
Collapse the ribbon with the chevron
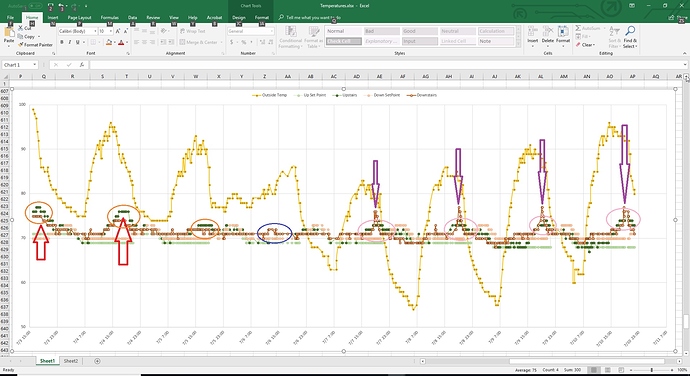click(x=684, y=53)
